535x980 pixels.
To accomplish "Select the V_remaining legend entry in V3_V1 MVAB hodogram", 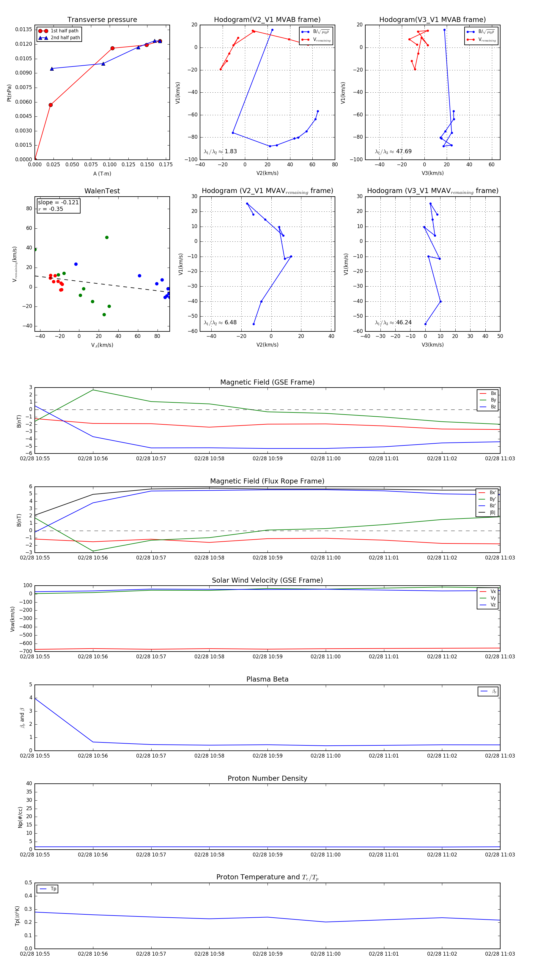I will [x=481, y=39].
